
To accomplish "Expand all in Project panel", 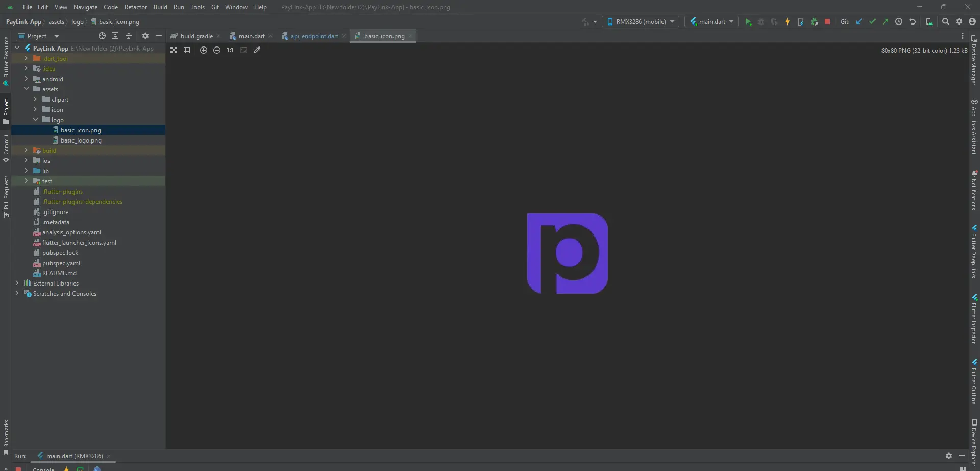I will pyautogui.click(x=115, y=36).
